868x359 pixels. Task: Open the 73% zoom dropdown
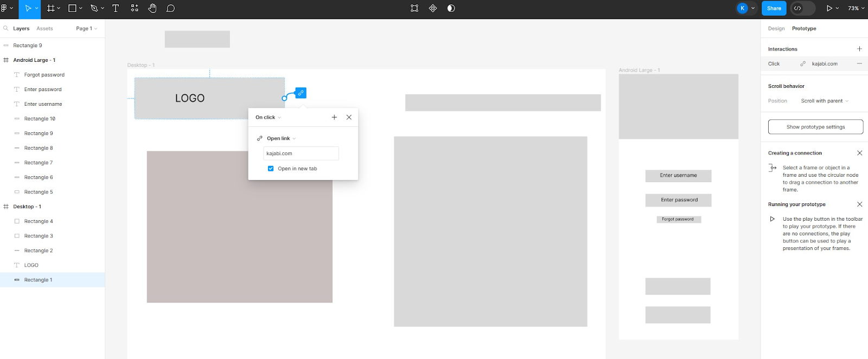[856, 8]
